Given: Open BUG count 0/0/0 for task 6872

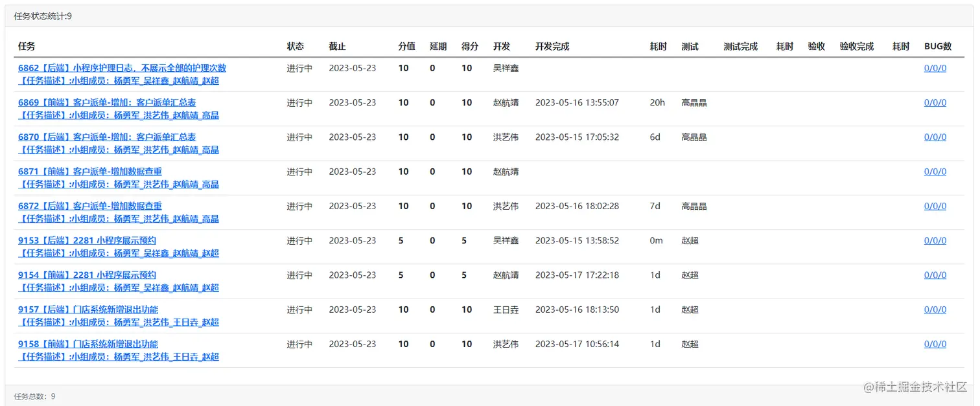Looking at the screenshot, I should [x=935, y=206].
